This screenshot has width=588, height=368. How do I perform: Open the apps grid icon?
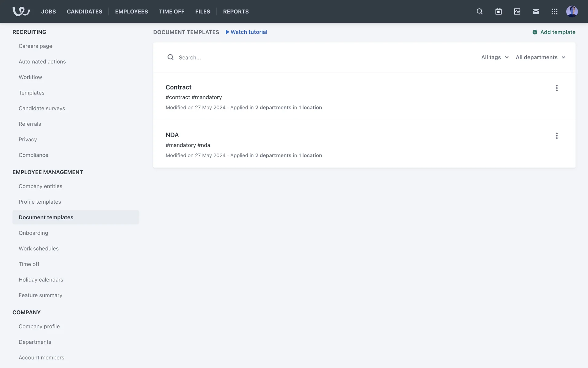[x=554, y=11]
